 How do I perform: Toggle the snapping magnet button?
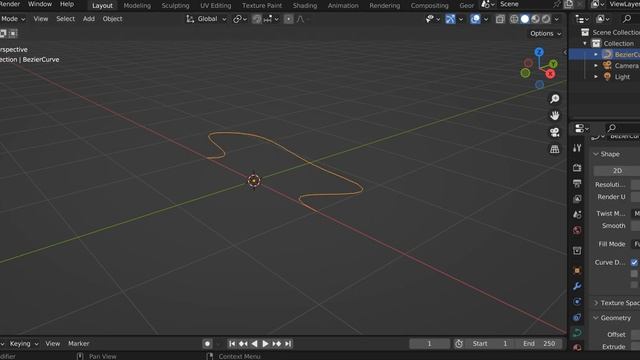(257, 19)
